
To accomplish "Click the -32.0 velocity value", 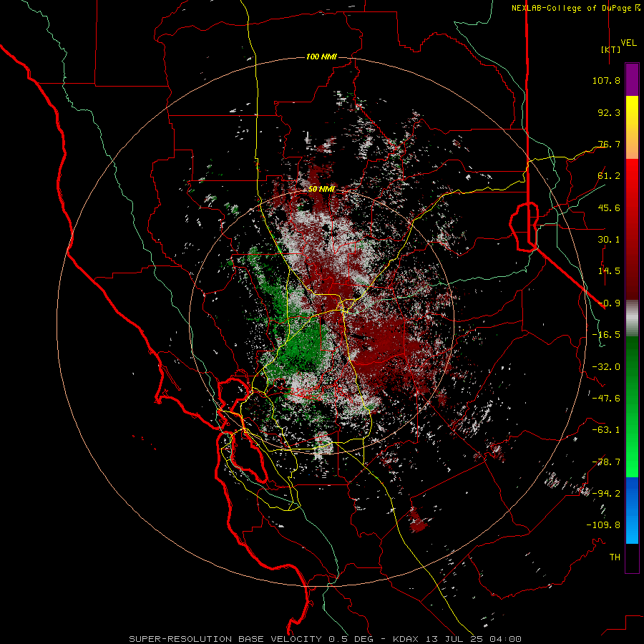I will [606, 367].
